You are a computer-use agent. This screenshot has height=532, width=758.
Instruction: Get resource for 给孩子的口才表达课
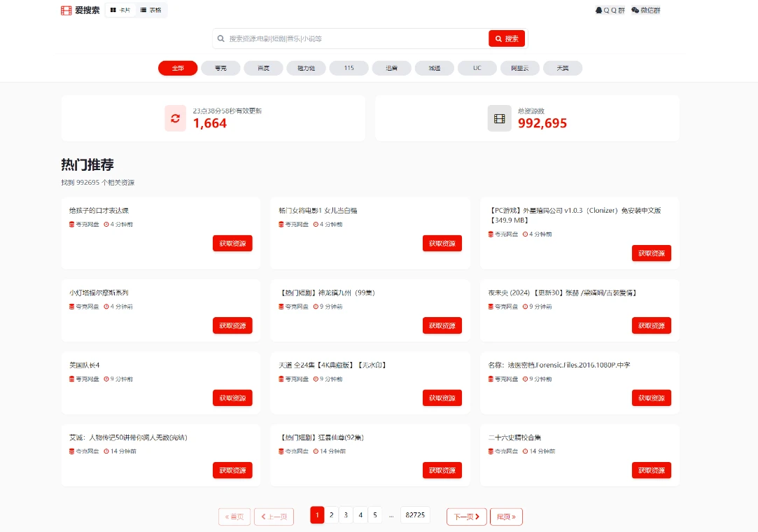pyautogui.click(x=232, y=244)
